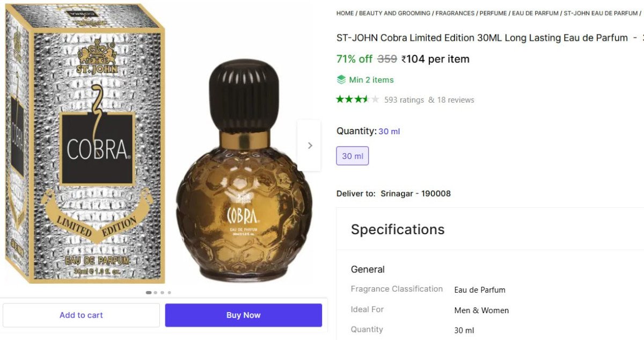
Task: Click the Cobra Limited Edition box image
Action: (86, 145)
